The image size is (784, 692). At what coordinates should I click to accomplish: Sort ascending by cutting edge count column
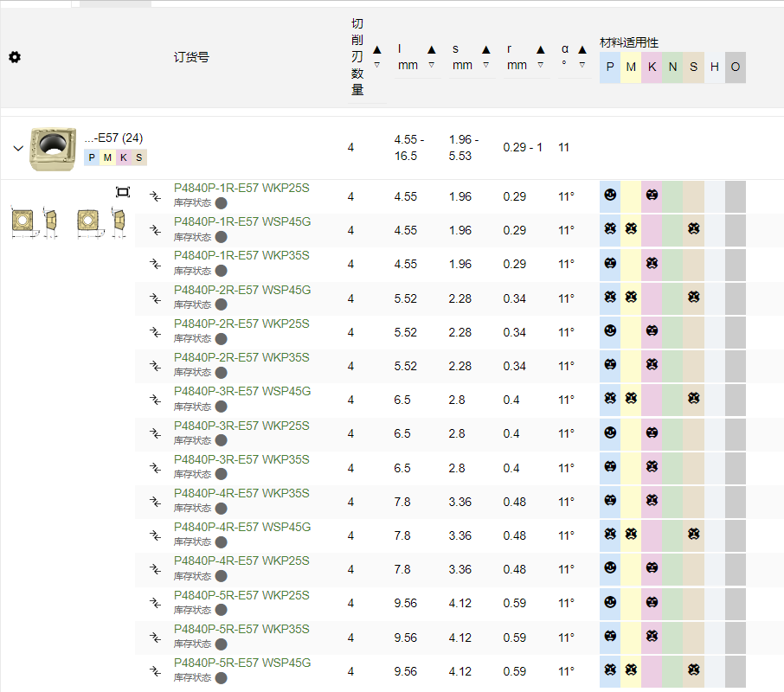(x=376, y=50)
